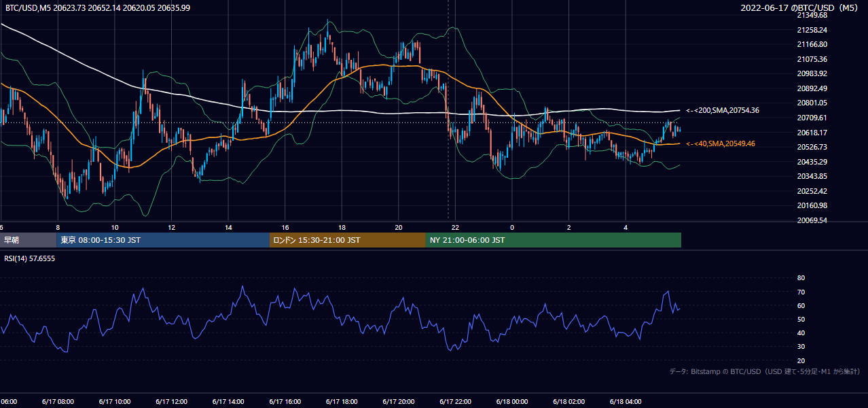Click the 6/17 18:00 time label

pos(341,401)
